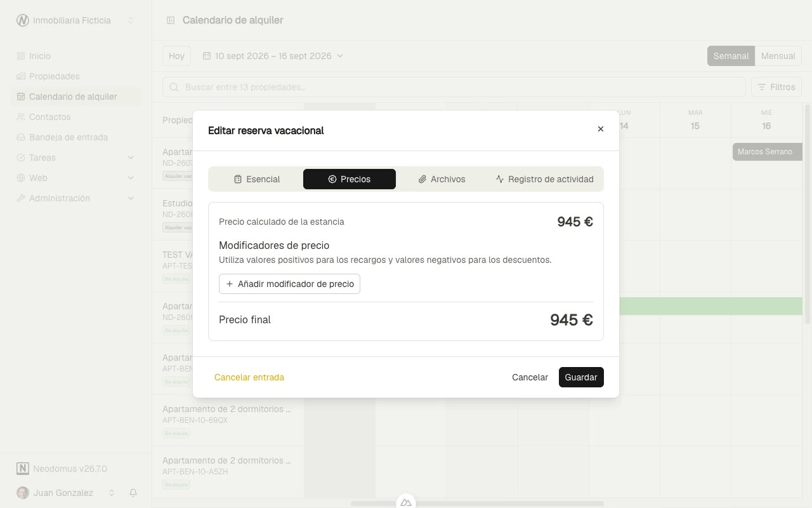The image size is (812, 508).
Task: Click the Inmobiliaria Ficticia logo
Action: [x=23, y=20]
